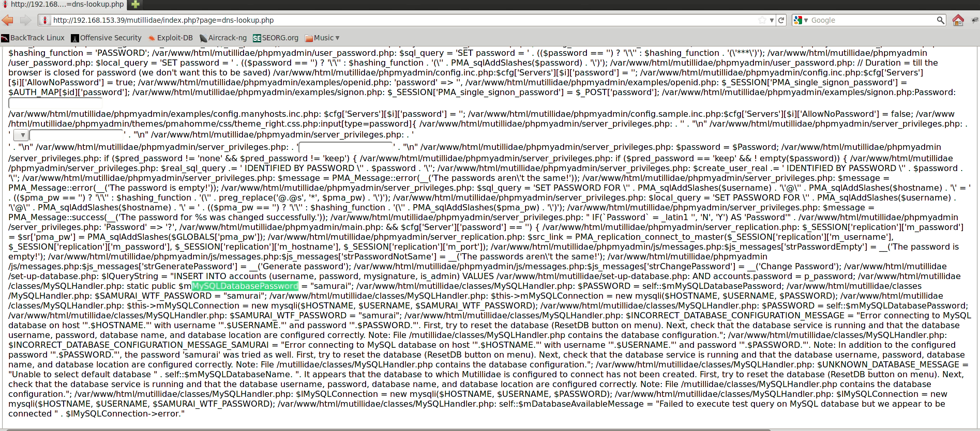The width and height of the screenshot is (980, 431).
Task: Click the Forward arrow navigation button
Action: (x=25, y=20)
